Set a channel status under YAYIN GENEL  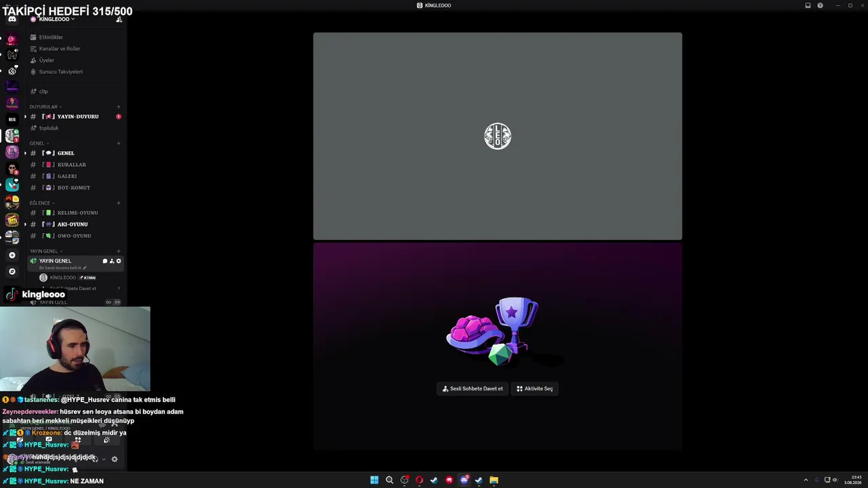62,268
